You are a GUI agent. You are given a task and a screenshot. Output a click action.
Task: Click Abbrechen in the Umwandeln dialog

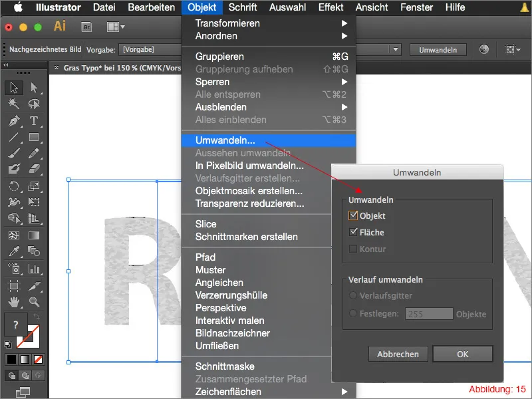pos(398,354)
